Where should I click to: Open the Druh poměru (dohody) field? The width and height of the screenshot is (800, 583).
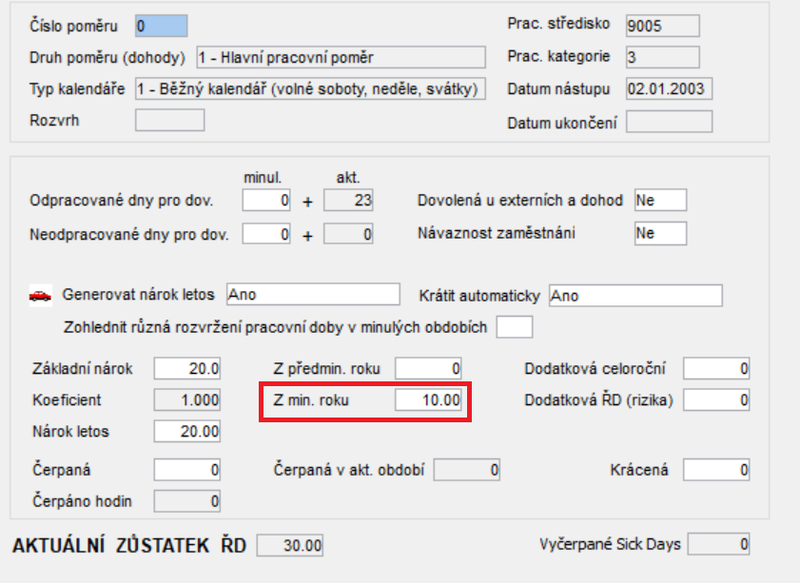tap(341, 58)
